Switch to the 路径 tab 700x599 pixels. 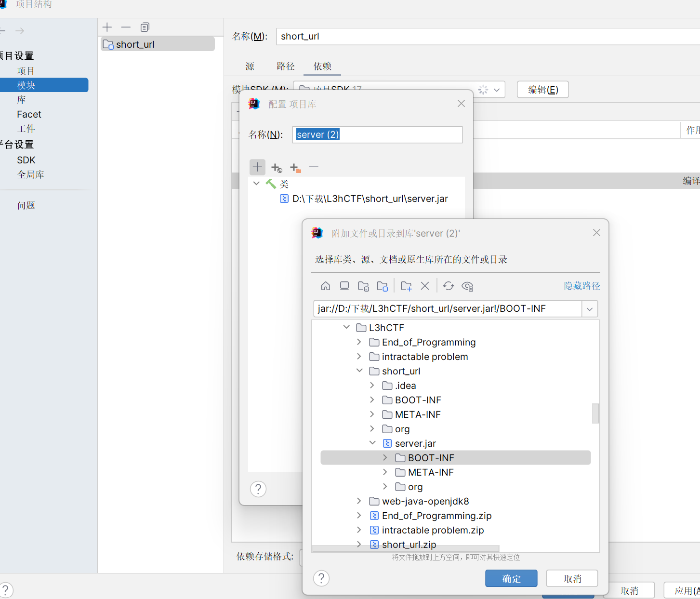(x=286, y=66)
